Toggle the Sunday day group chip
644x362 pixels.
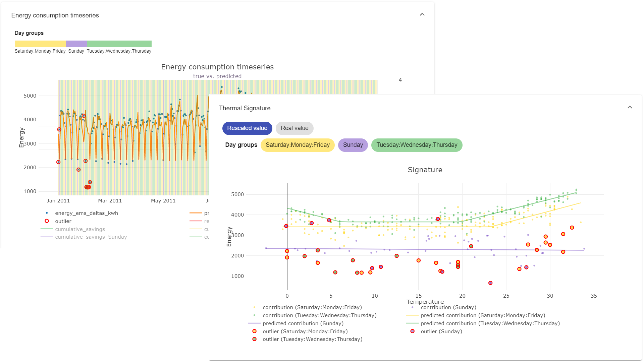point(353,145)
